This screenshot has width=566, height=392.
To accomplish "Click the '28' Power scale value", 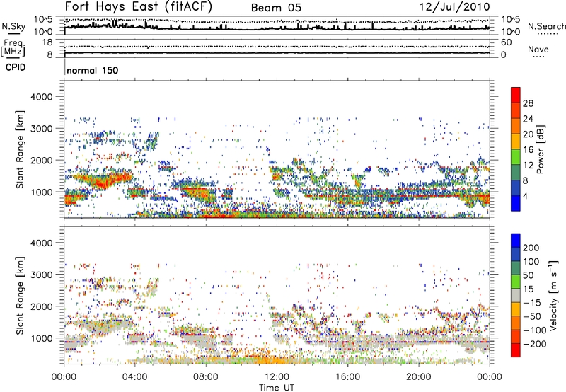I will tap(528, 103).
